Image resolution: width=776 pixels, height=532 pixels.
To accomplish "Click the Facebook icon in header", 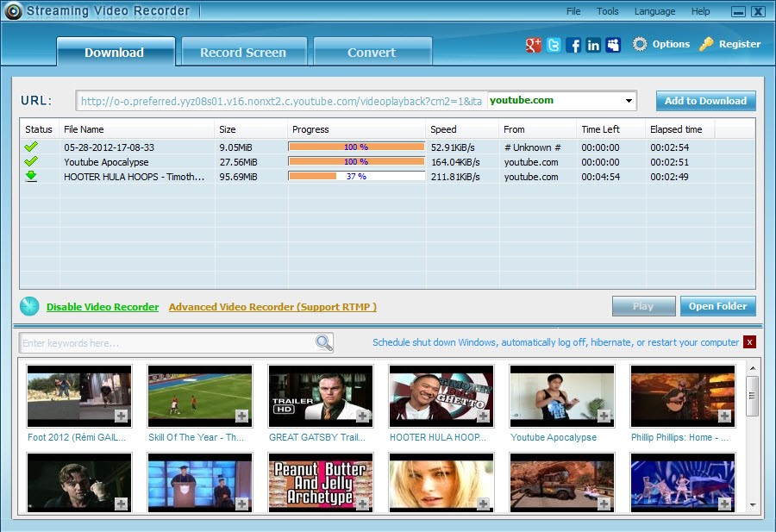I will [573, 45].
